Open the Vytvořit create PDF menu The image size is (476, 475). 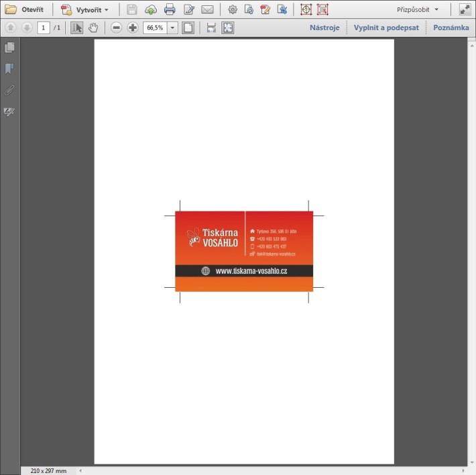(x=84, y=9)
